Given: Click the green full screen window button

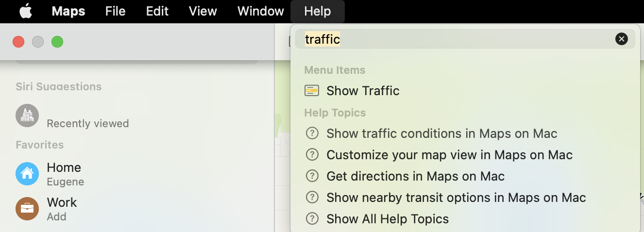Looking at the screenshot, I should (x=57, y=42).
